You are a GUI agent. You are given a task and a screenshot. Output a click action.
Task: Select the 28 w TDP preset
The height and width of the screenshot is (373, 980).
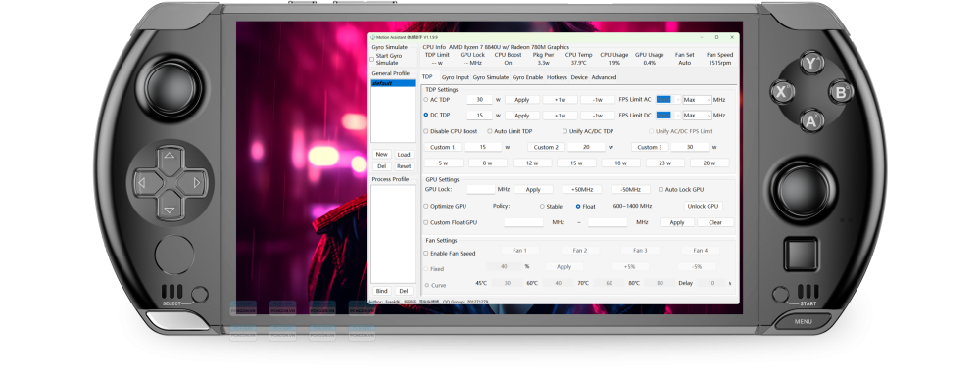pos(710,163)
